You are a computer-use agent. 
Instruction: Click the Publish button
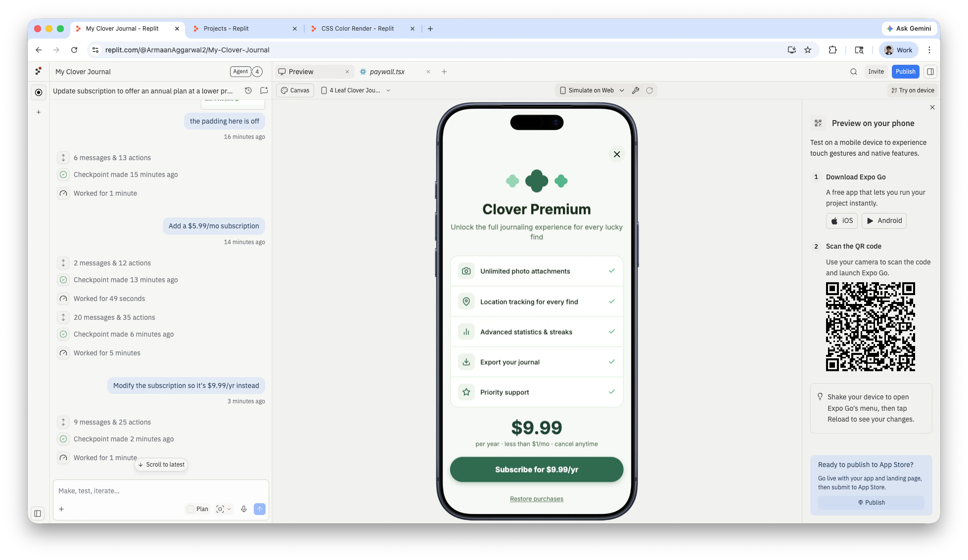[x=905, y=71]
